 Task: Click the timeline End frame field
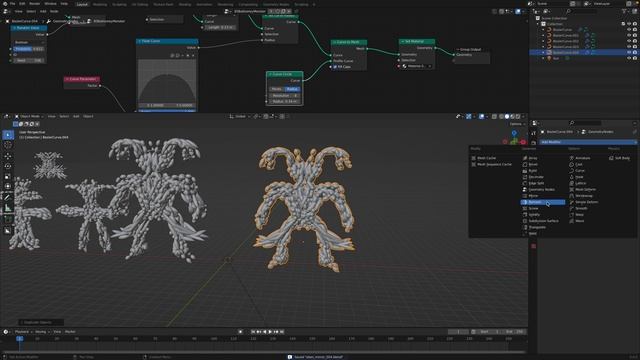click(515, 332)
